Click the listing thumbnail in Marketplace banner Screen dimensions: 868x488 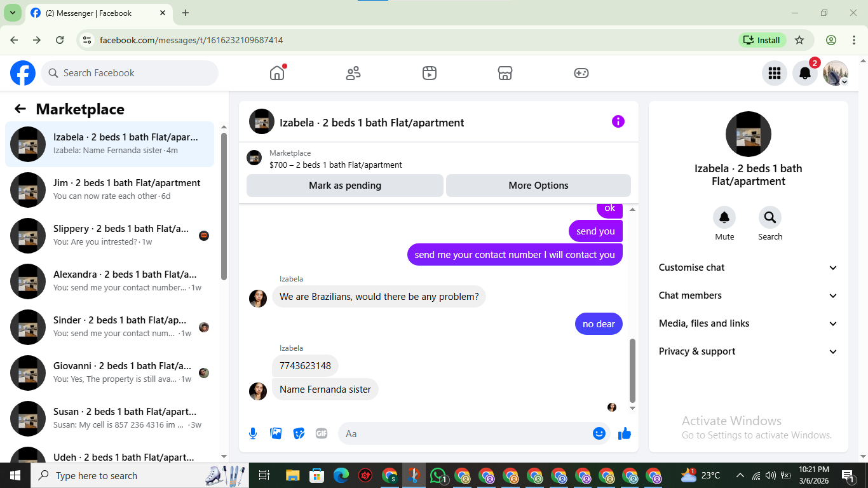(254, 158)
